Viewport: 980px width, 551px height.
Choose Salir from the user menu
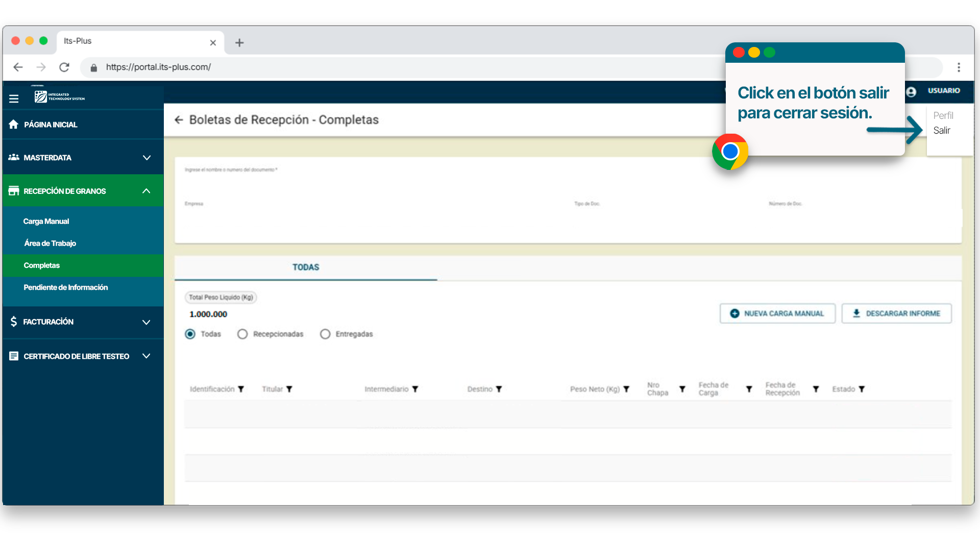tap(942, 131)
